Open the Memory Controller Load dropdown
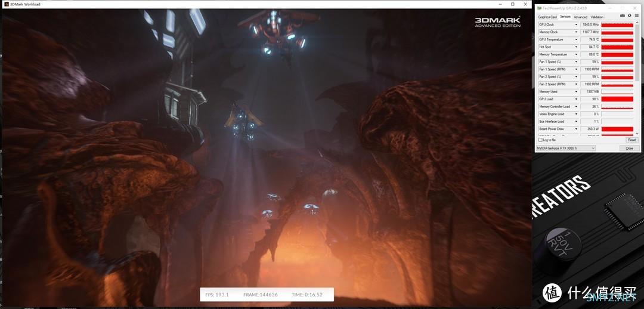Image resolution: width=644 pixels, height=309 pixels. [576, 106]
